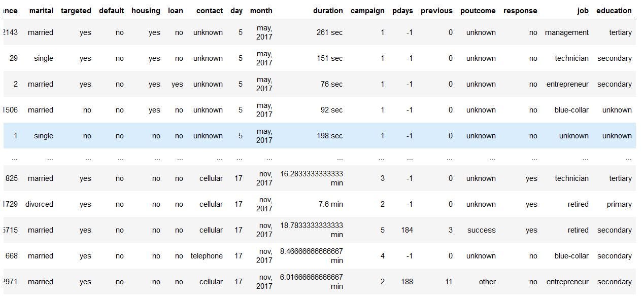This screenshot has height=302, width=644.
Task: Click the 'marital' column header
Action: (41, 11)
